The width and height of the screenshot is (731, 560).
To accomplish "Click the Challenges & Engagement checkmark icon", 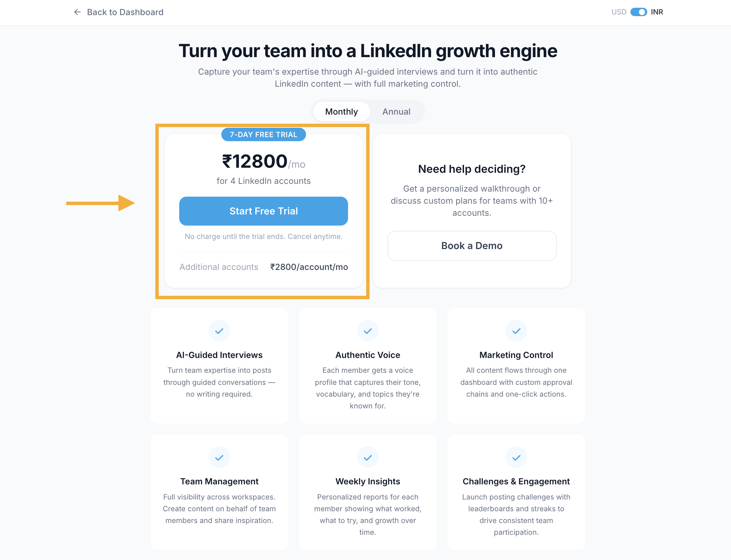I will click(x=516, y=457).
